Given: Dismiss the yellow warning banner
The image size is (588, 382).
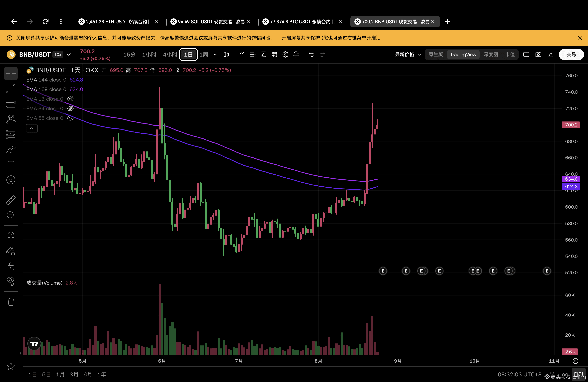Looking at the screenshot, I should pos(580,38).
